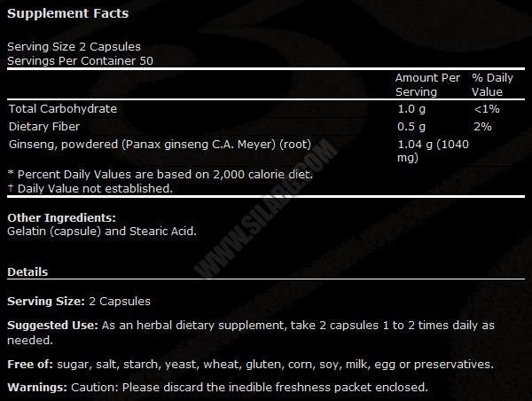Click the Percent Daily Values footnote
The image size is (532, 401).
point(160,175)
